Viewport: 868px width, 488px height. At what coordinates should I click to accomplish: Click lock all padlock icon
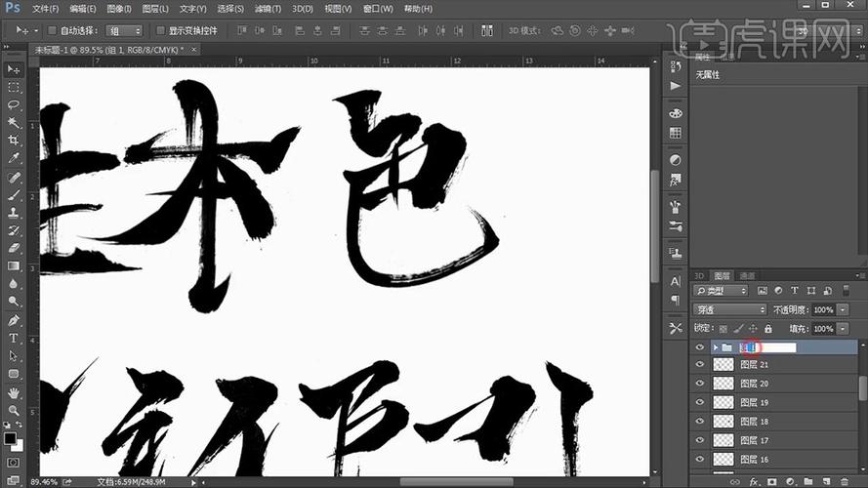[x=767, y=329]
